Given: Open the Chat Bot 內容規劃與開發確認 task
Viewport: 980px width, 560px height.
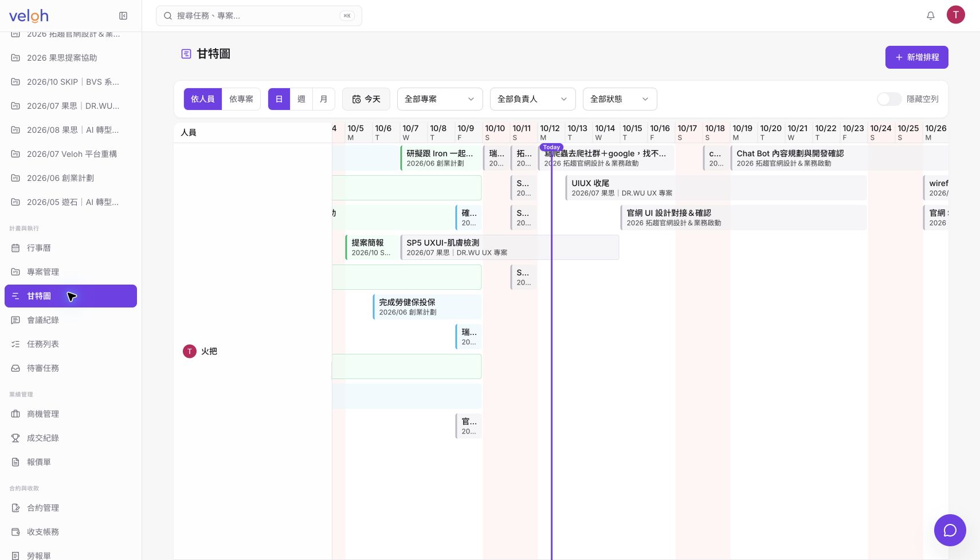Looking at the screenshot, I should coord(839,158).
